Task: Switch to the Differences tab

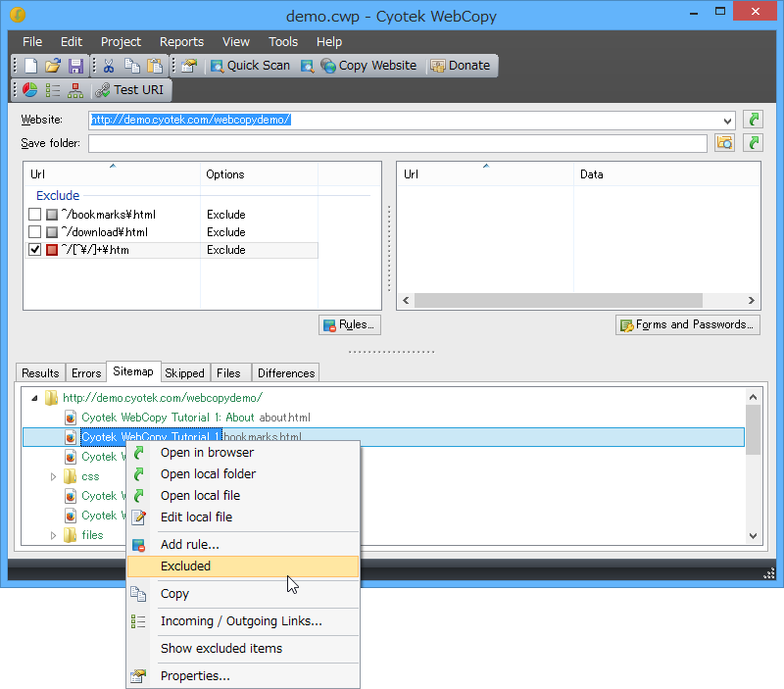Action: point(286,373)
